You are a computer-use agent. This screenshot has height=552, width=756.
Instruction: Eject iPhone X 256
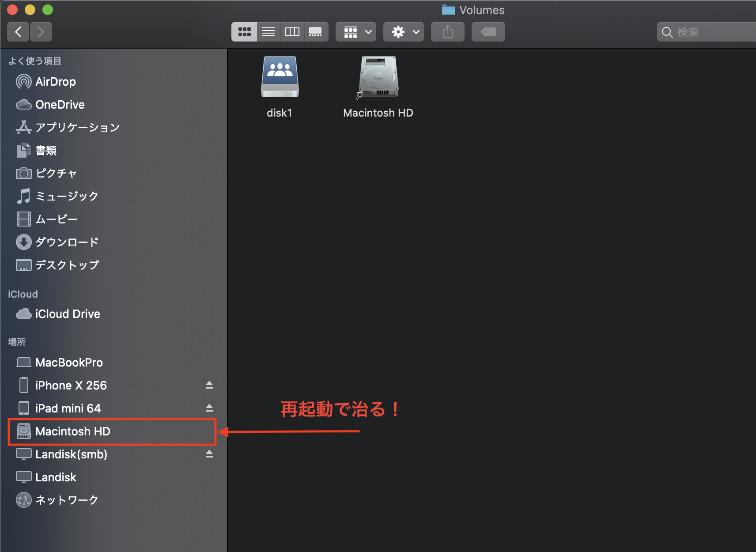click(x=209, y=385)
